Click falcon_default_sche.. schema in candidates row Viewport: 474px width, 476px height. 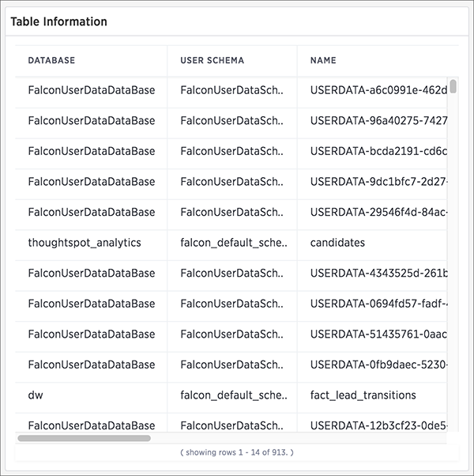point(234,243)
